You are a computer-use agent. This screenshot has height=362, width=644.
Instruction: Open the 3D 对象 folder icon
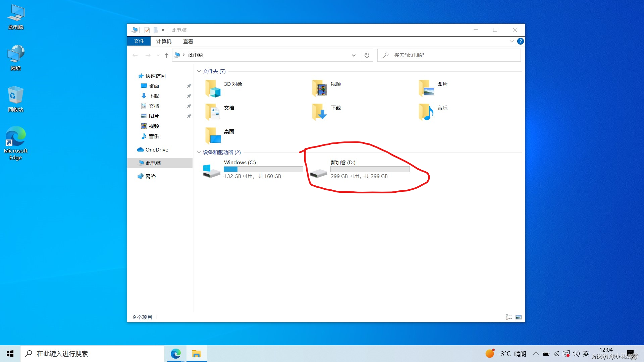click(213, 88)
